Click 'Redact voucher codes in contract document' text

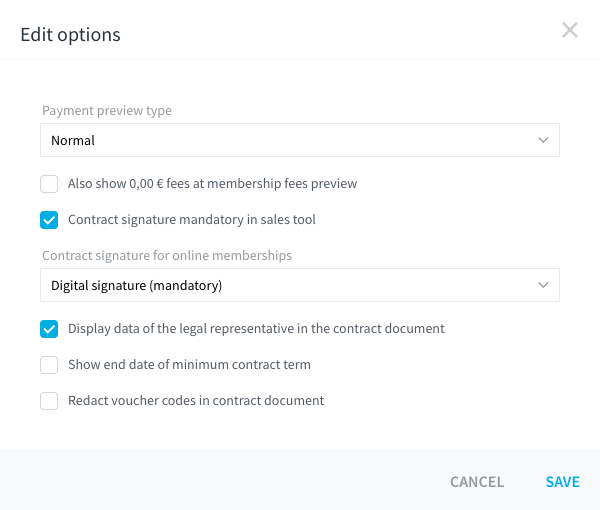(196, 401)
